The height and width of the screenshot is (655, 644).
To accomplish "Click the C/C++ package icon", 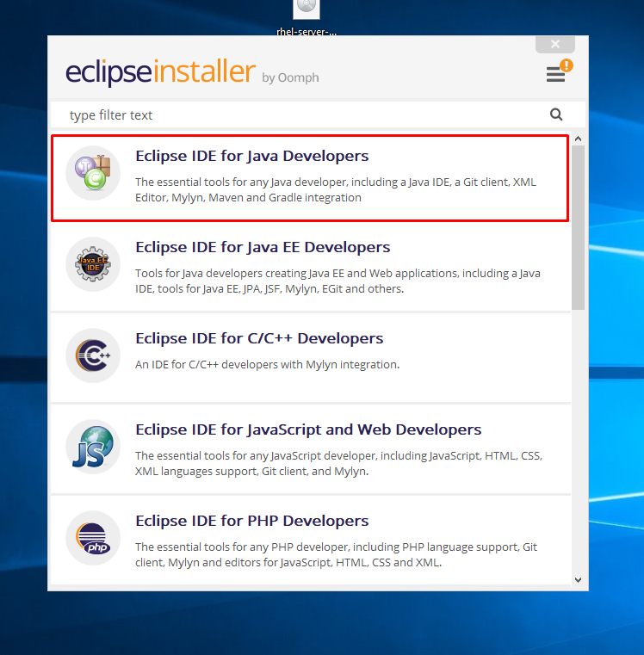I will pos(93,355).
